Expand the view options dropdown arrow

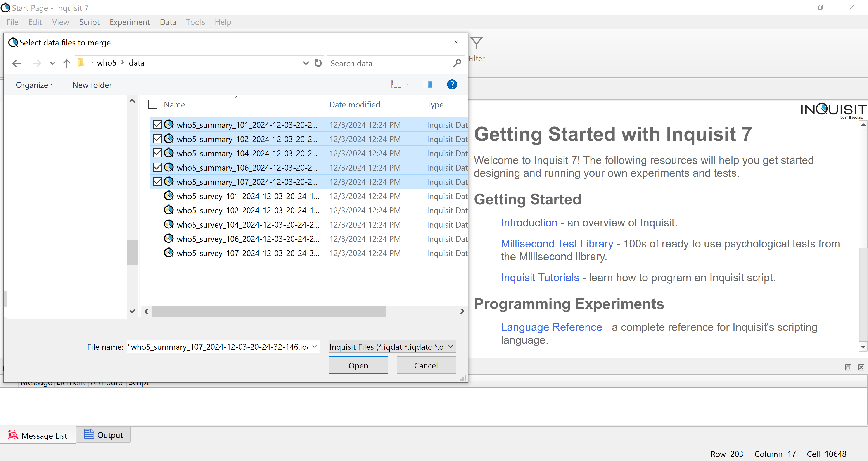click(x=408, y=85)
